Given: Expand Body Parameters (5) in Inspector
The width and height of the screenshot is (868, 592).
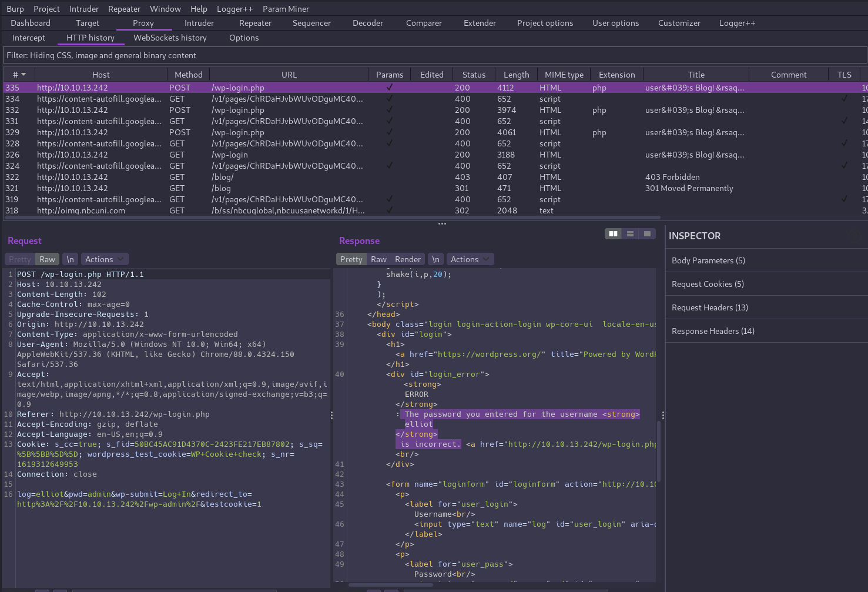Looking at the screenshot, I should tap(766, 260).
